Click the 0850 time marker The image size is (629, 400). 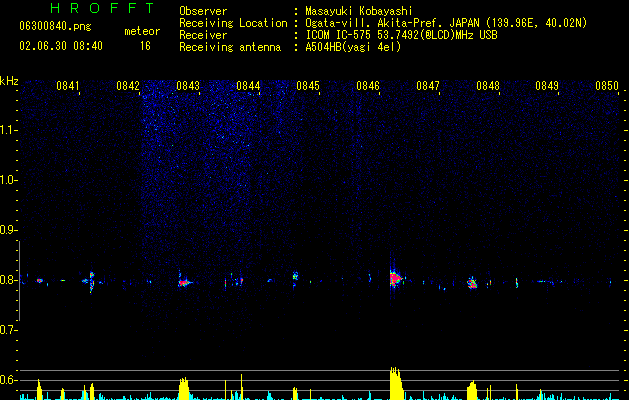click(607, 86)
